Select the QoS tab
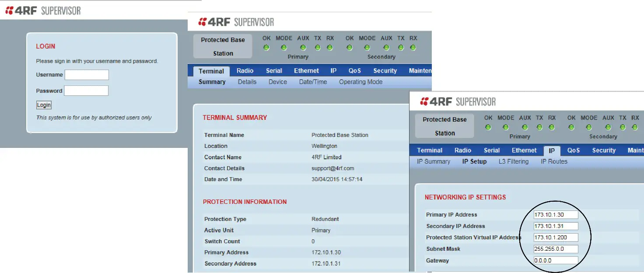Image resolution: width=644 pixels, height=273 pixels. point(355,70)
